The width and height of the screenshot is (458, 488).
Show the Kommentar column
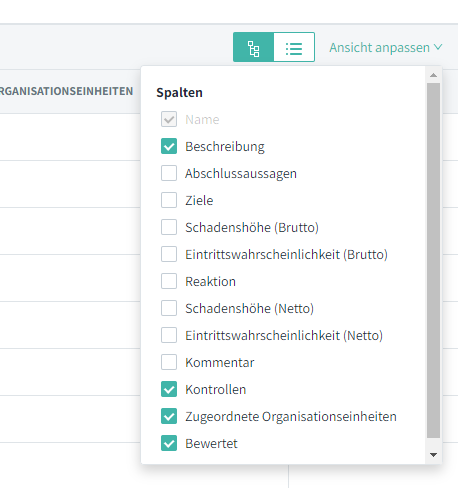coord(169,362)
